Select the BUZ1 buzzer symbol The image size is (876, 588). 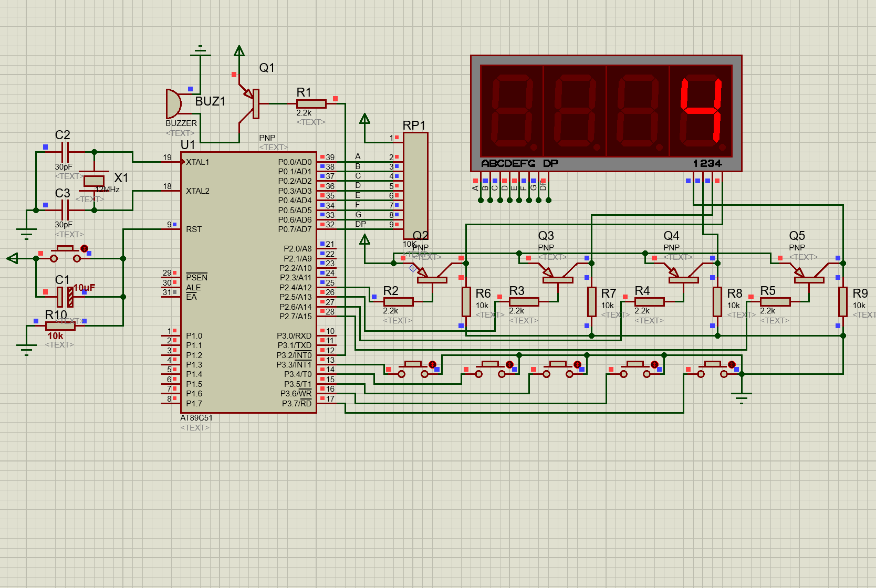click(174, 103)
